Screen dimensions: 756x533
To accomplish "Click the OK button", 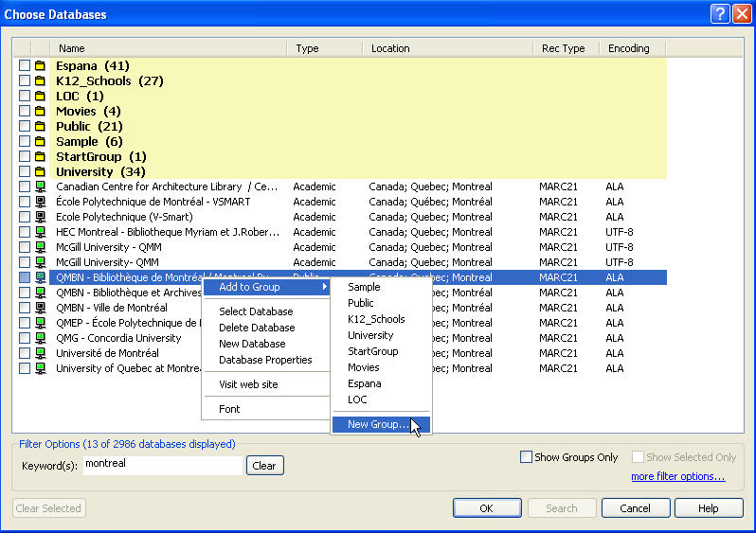I will (487, 508).
